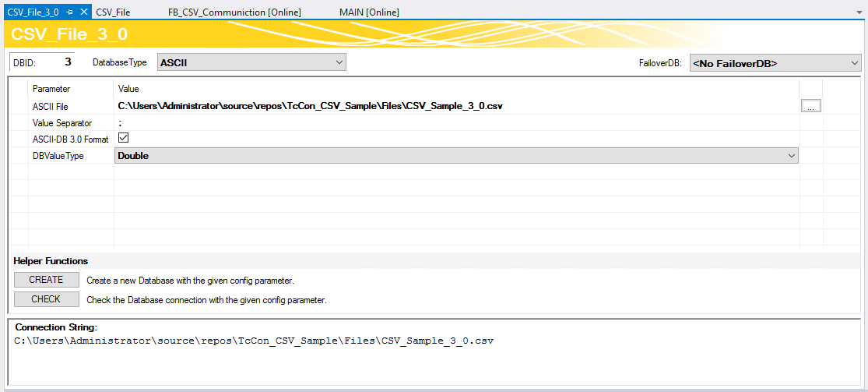Open the FB_CSV_Communiction [Online] tab
Viewport: 868px width, 392px height.
pyautogui.click(x=235, y=12)
